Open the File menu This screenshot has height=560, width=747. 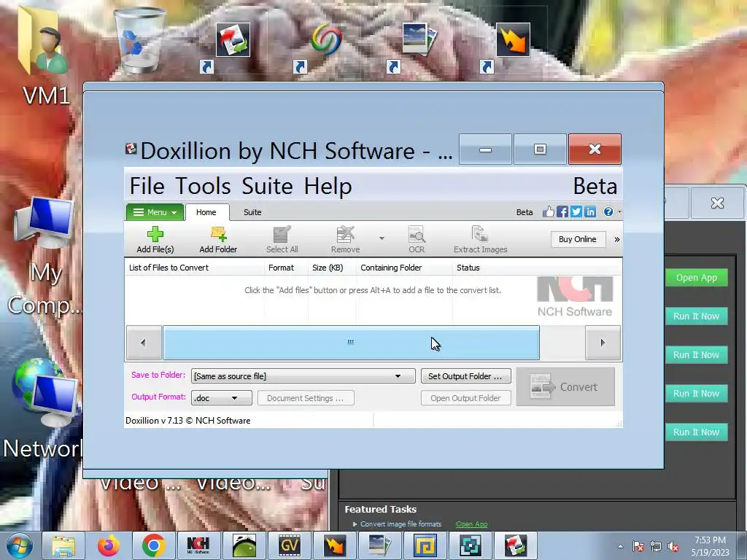147,186
